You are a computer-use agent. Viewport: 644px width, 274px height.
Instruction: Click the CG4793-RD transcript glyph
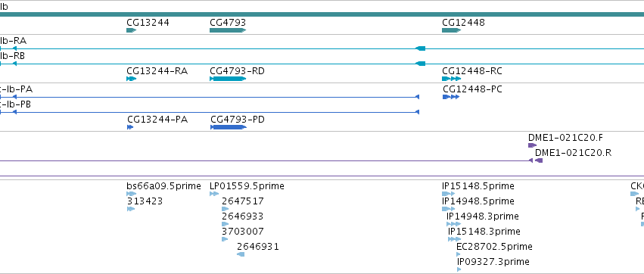point(228,79)
